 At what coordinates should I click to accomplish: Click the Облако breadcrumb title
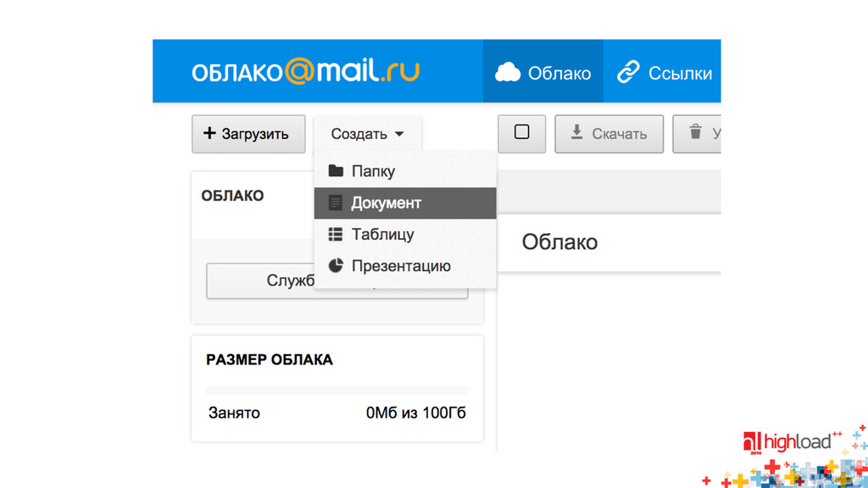[x=559, y=242]
